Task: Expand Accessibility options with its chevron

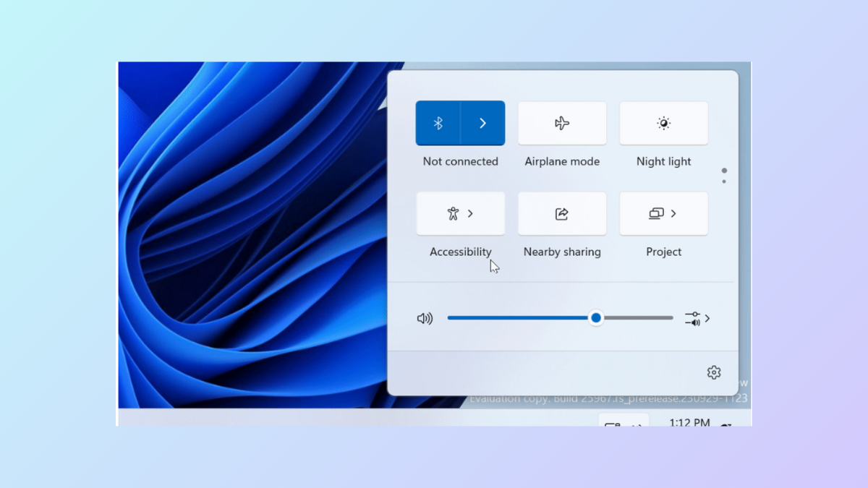Action: [x=471, y=213]
